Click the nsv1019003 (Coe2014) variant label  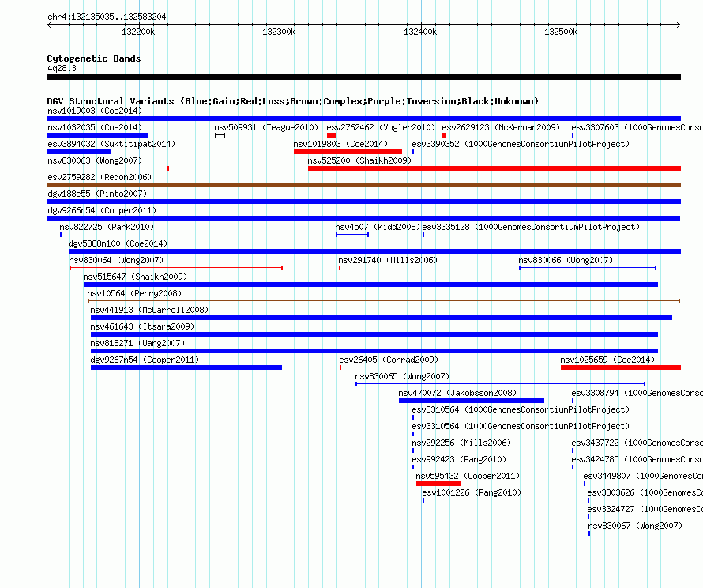click(95, 111)
